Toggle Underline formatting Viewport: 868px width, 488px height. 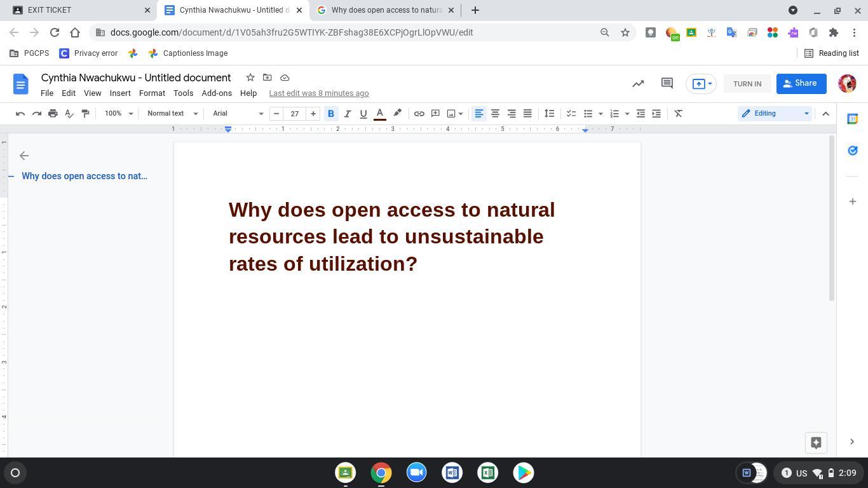pos(363,114)
